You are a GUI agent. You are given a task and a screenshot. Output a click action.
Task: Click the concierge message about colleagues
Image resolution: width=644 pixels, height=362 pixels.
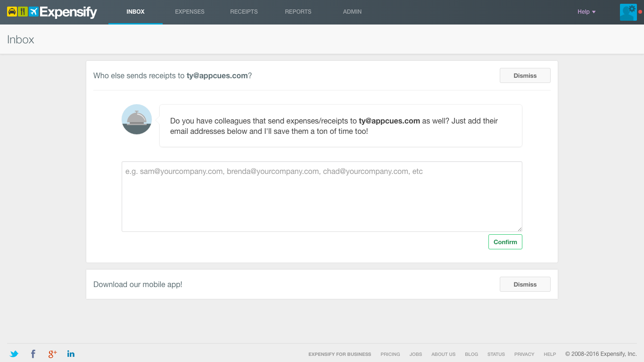tap(340, 126)
